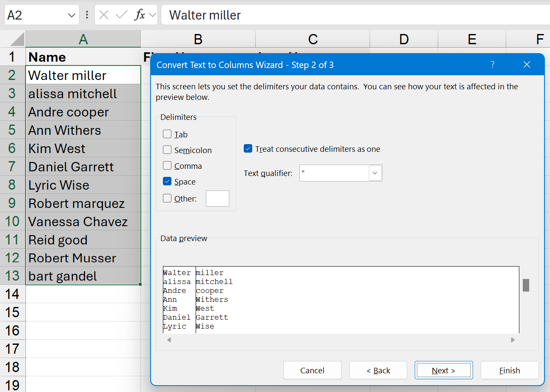Image resolution: width=550 pixels, height=392 pixels.
Task: Uncheck Treat consecutive delimiters as one
Action: point(248,148)
